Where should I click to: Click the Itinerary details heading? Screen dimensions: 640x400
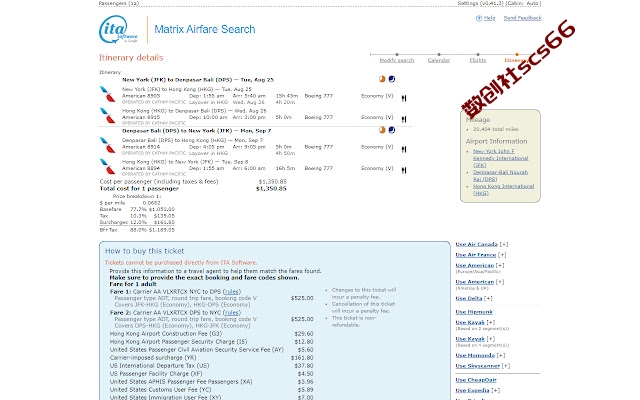[131, 58]
